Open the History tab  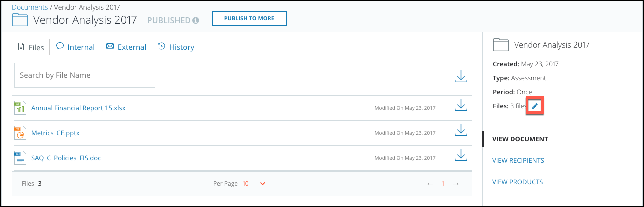point(176,47)
